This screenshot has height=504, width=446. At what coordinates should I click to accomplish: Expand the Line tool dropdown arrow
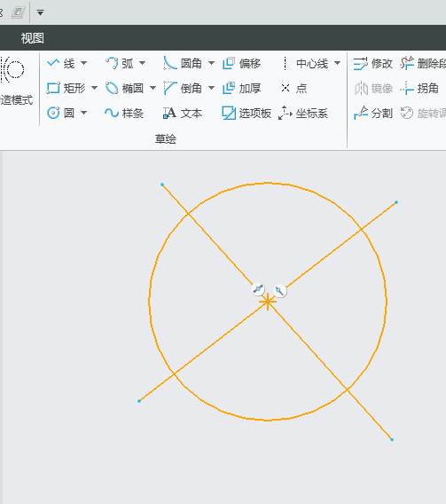[84, 63]
